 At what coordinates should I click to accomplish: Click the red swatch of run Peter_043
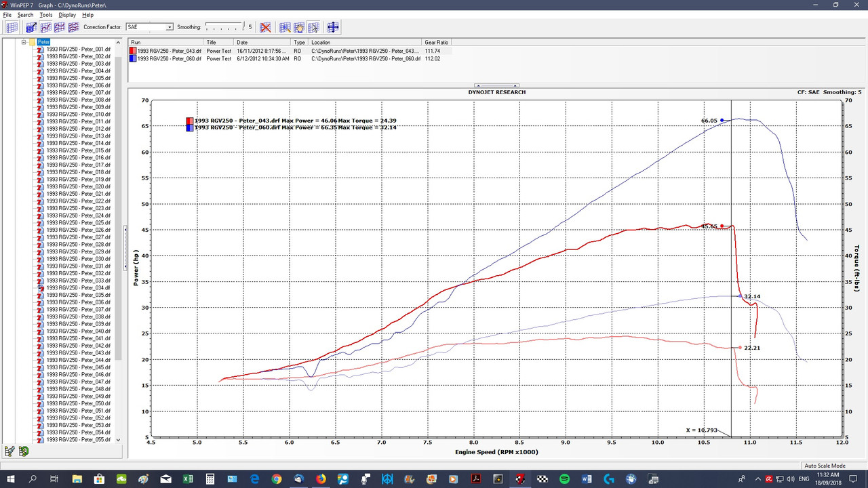(134, 51)
